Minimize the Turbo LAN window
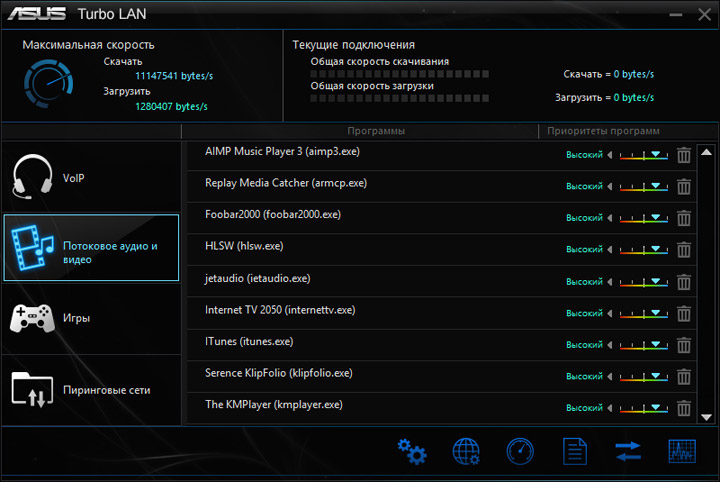This screenshot has height=482, width=720. point(675,15)
